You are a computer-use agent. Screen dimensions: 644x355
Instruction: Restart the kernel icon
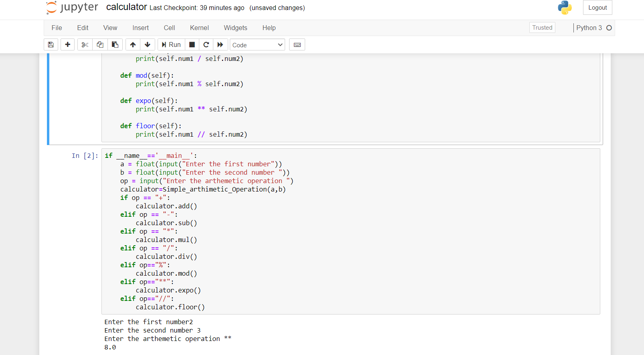(206, 44)
